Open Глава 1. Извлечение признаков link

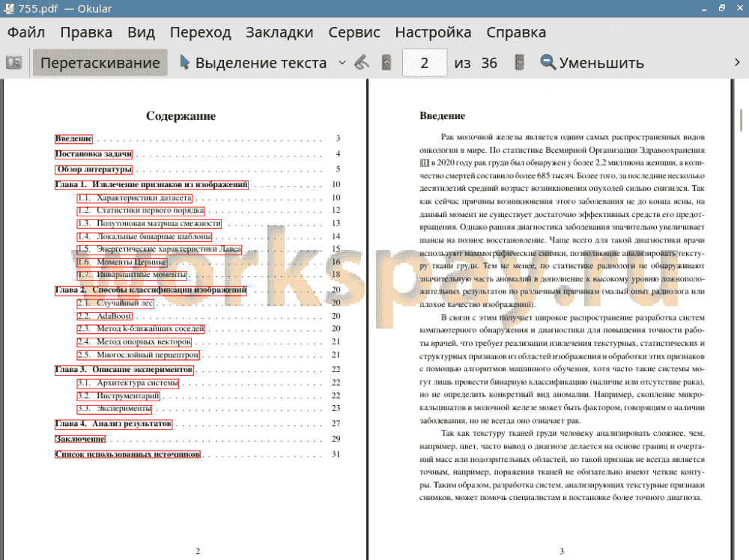(151, 185)
